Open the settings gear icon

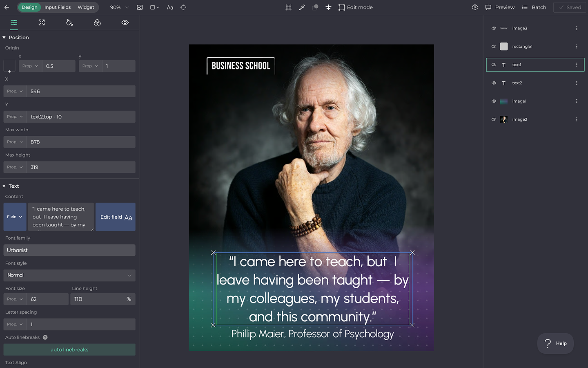474,7
